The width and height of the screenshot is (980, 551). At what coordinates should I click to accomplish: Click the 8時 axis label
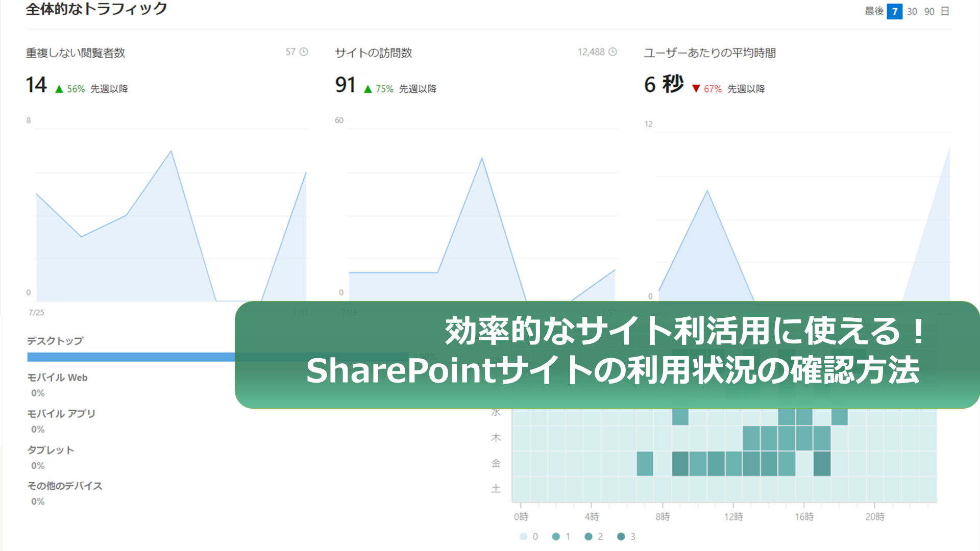point(663,517)
